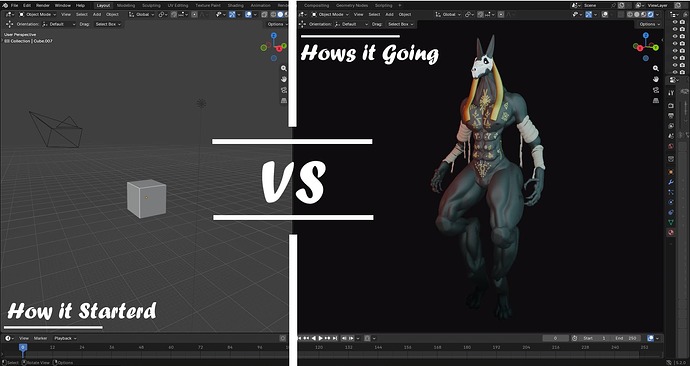Switch to the Compositing workspace tab
690x366 pixels.
[316, 5]
